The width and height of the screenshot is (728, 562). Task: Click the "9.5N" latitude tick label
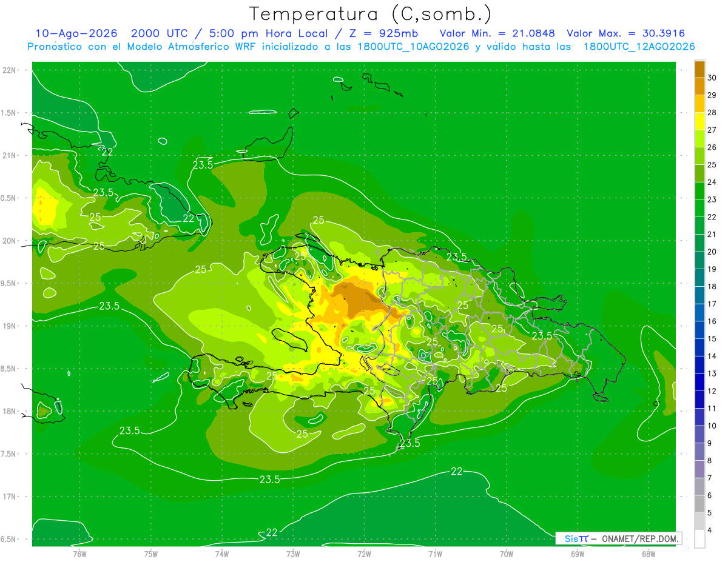tap(9, 283)
